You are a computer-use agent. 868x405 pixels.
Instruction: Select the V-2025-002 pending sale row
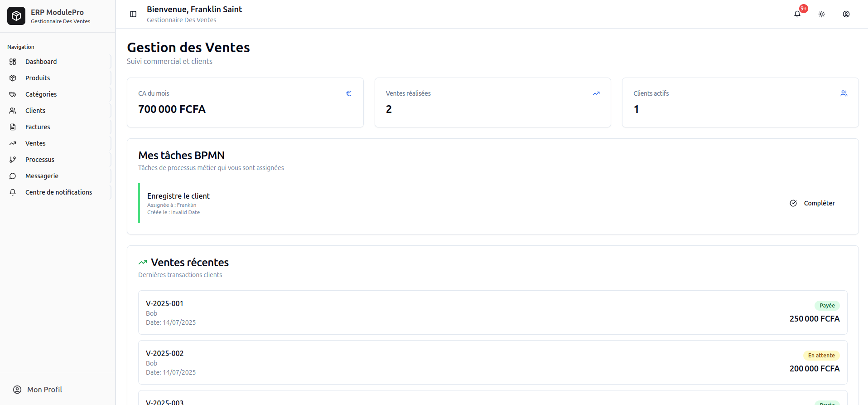[x=492, y=362]
